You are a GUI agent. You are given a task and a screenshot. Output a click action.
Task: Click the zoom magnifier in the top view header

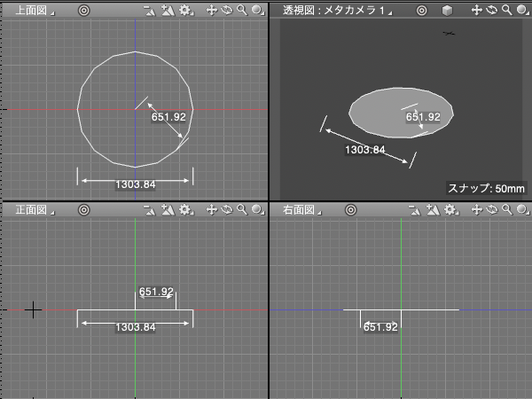(x=241, y=11)
